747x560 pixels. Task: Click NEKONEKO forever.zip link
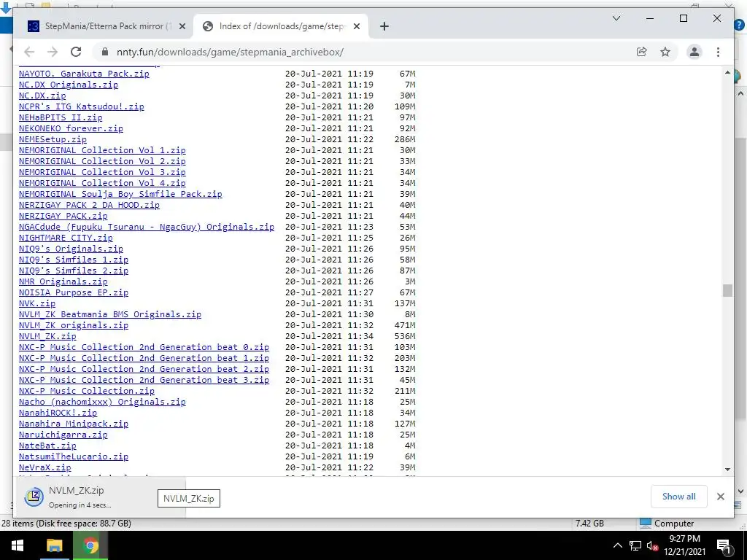(x=71, y=128)
